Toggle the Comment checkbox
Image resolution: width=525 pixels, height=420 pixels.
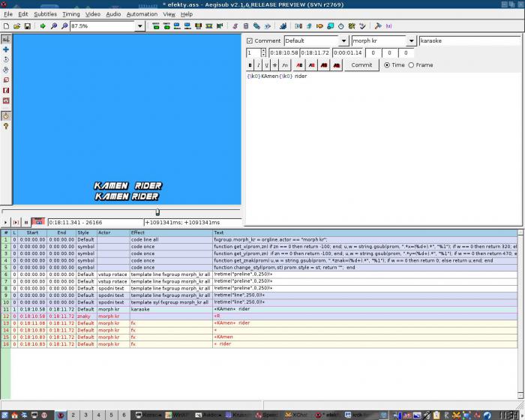(250, 40)
